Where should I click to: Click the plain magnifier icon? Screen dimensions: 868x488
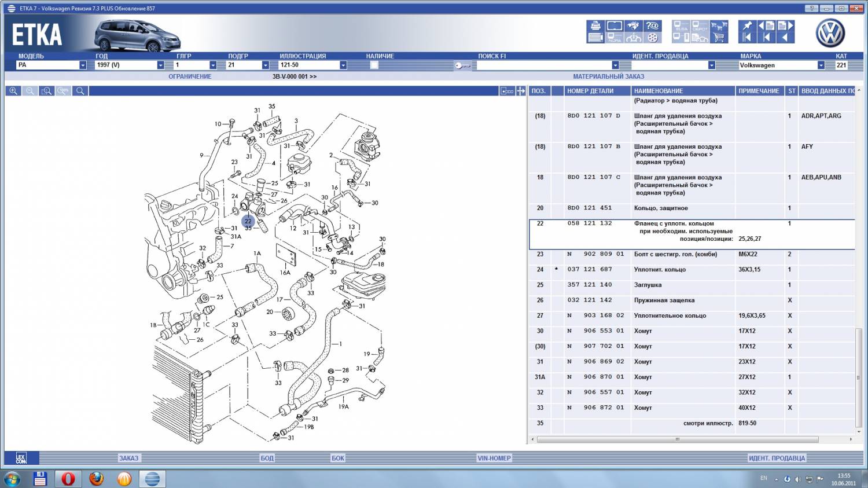pyautogui.click(x=80, y=91)
